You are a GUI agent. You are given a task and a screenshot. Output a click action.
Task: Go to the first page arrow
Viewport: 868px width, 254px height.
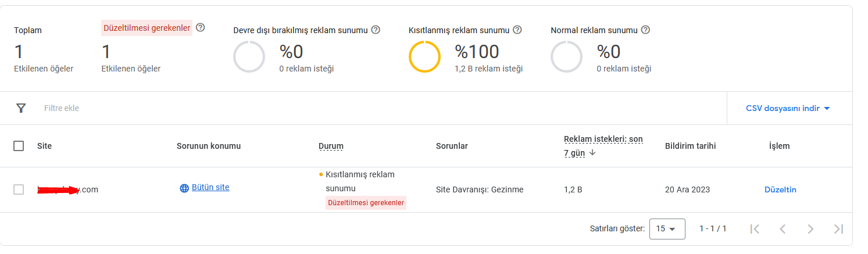point(755,229)
